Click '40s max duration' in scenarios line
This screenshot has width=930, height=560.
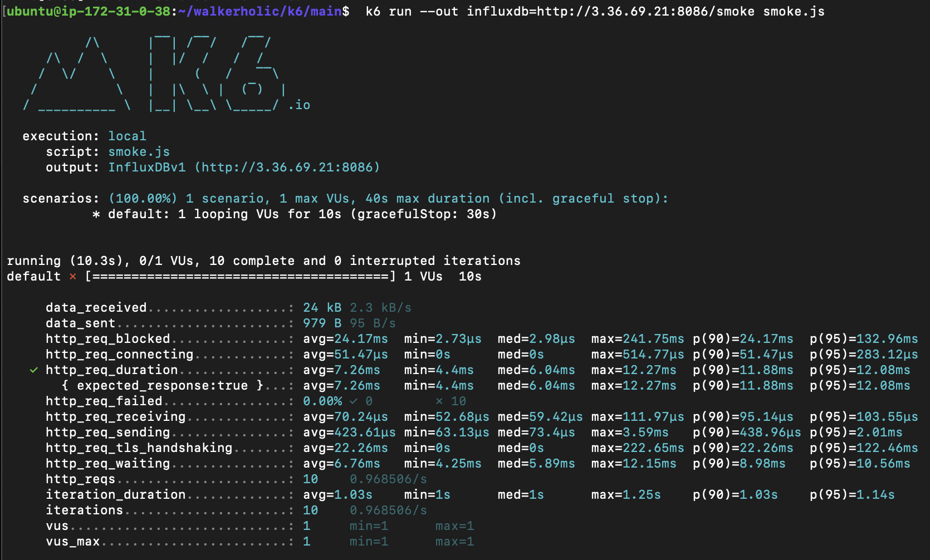pyautogui.click(x=428, y=199)
